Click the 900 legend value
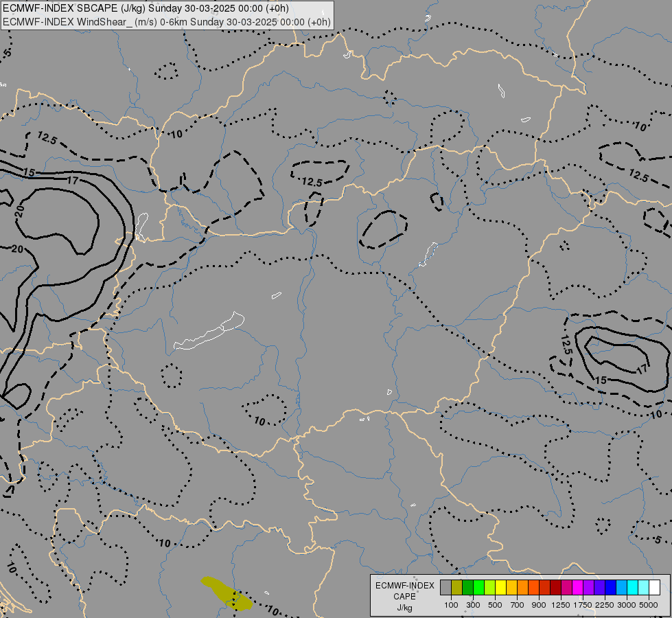Viewport: 672px width, 618px height. pos(539,605)
